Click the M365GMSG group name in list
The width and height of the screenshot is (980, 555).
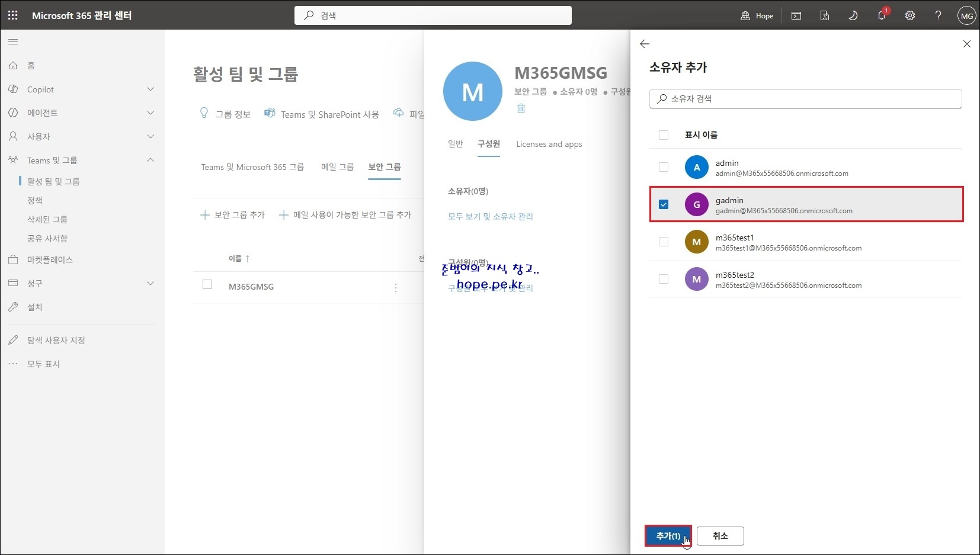[x=251, y=287]
